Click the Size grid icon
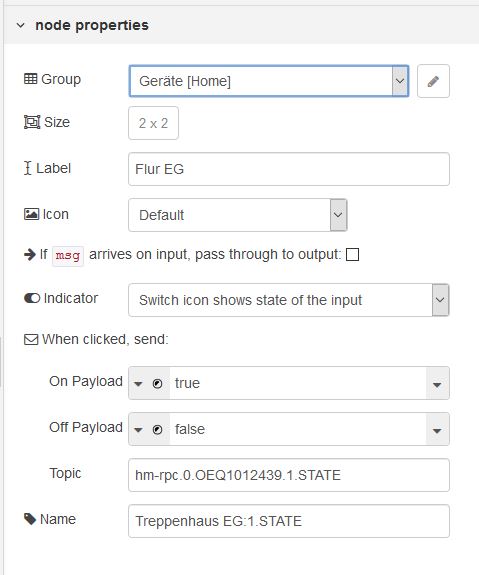Viewport: 479px width, 575px height. (32, 122)
